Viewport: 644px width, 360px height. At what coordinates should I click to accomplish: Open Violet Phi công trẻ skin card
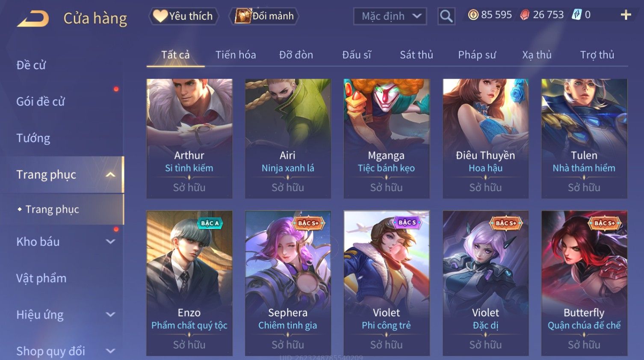[x=387, y=283]
